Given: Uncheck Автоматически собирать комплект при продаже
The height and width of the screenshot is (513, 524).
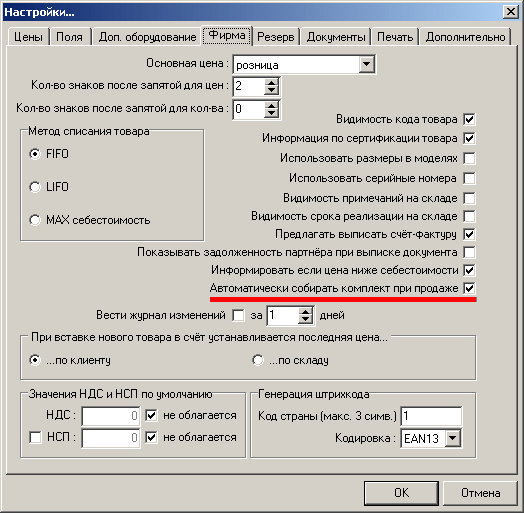Looking at the screenshot, I should point(469,288).
